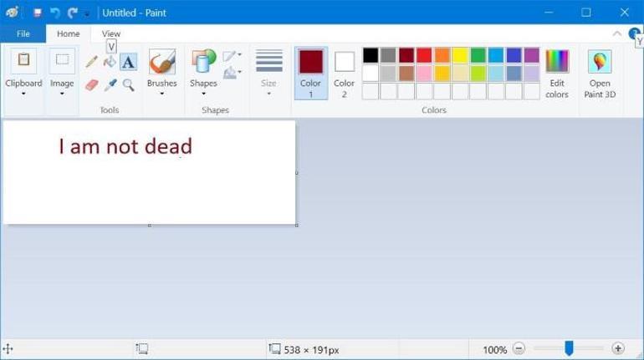Click the Edit colors button
This screenshot has height=360, width=644.
pyautogui.click(x=557, y=74)
